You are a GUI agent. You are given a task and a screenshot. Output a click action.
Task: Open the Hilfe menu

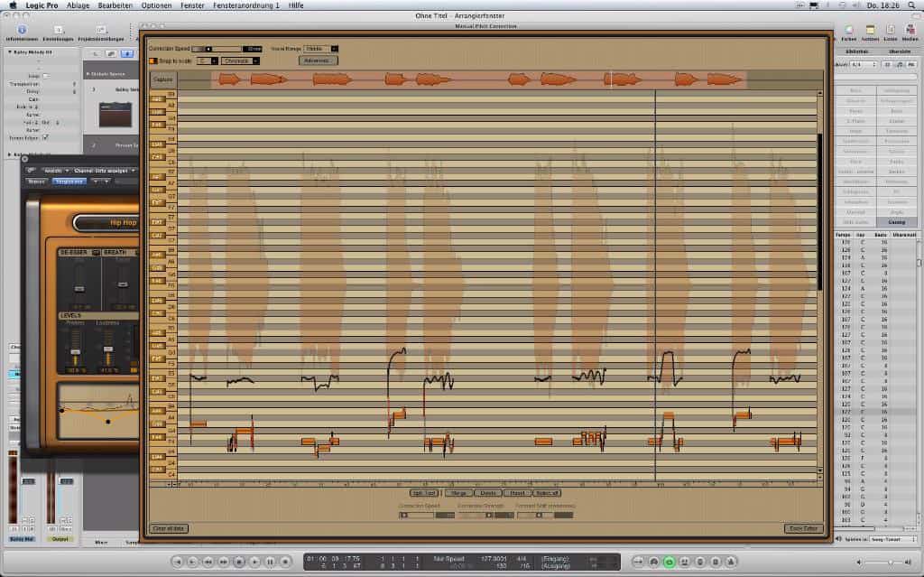coord(296,5)
